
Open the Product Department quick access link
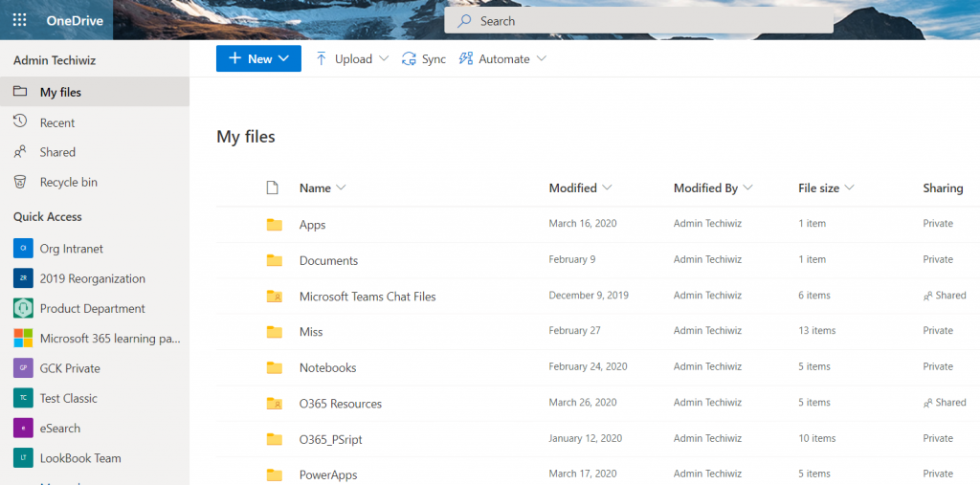tap(95, 308)
